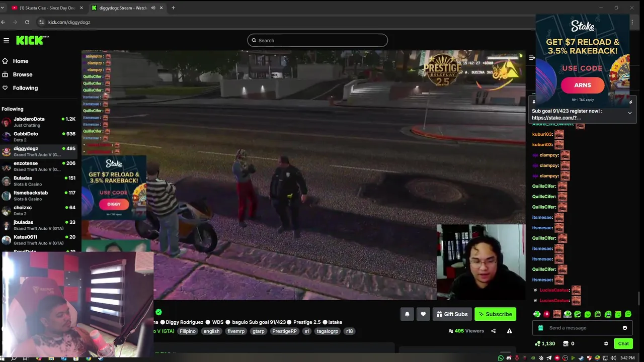Click the Browse icon in sidebar
644x362 pixels.
coord(5,74)
